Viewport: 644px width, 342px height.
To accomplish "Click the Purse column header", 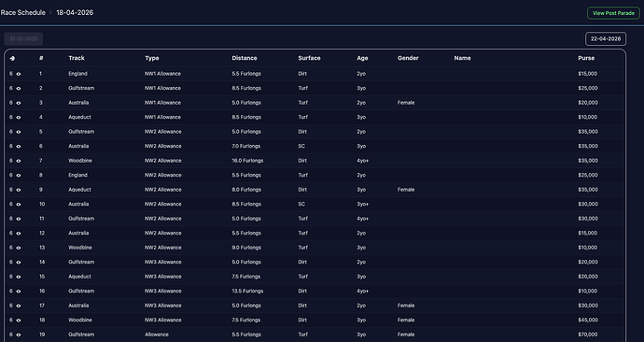I will point(586,58).
